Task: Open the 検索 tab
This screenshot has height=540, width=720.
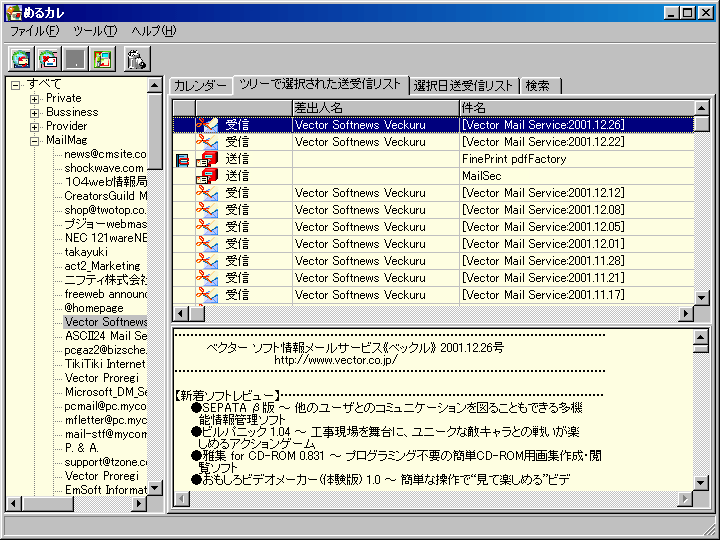Action: click(x=540, y=86)
